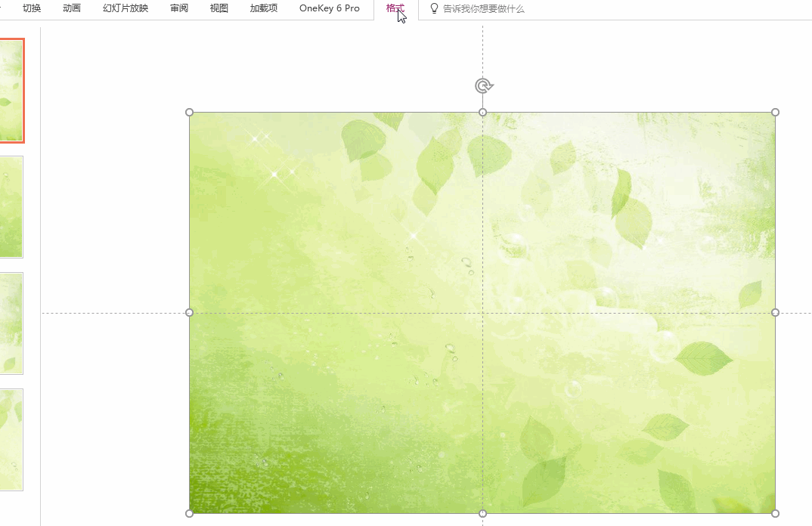
Task: Select the 审阅 ribbon tab
Action: tap(179, 8)
